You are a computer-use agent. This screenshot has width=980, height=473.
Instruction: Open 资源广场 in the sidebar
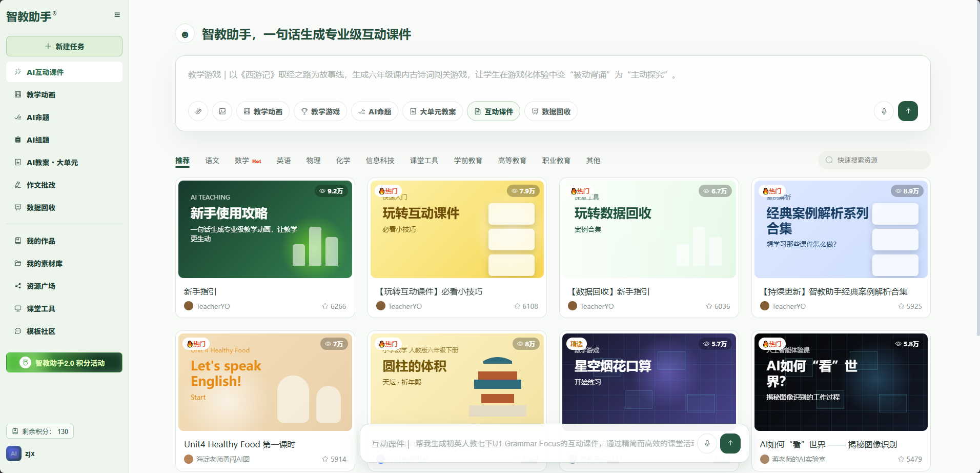pyautogui.click(x=64, y=286)
